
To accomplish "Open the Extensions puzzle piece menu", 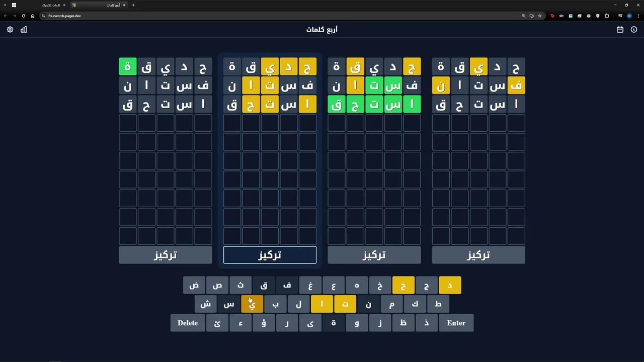I will (x=607, y=16).
